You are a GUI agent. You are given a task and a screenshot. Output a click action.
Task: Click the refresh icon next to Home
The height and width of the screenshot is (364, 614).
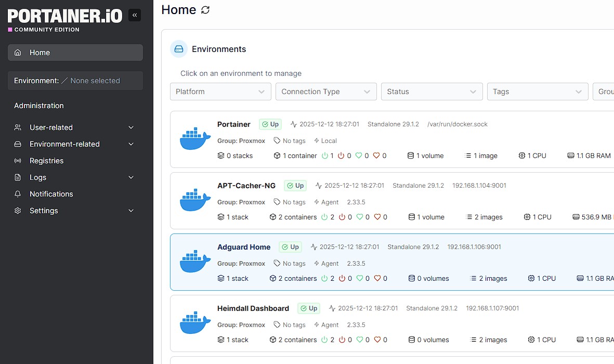(x=205, y=10)
